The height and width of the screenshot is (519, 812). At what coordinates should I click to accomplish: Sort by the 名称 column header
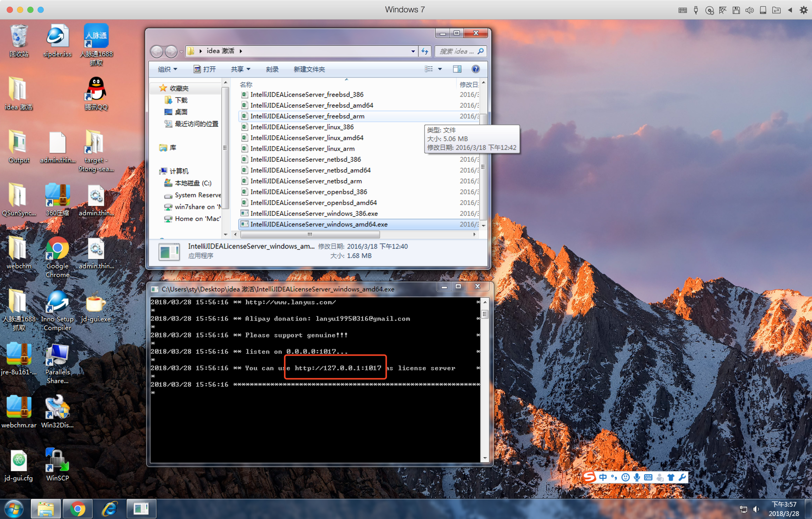[x=246, y=85]
